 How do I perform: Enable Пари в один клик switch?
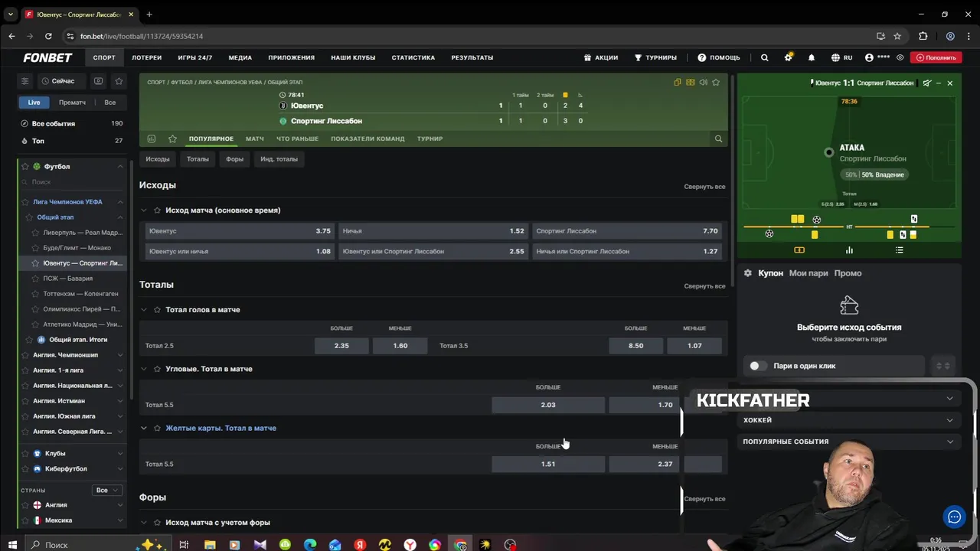pyautogui.click(x=758, y=366)
